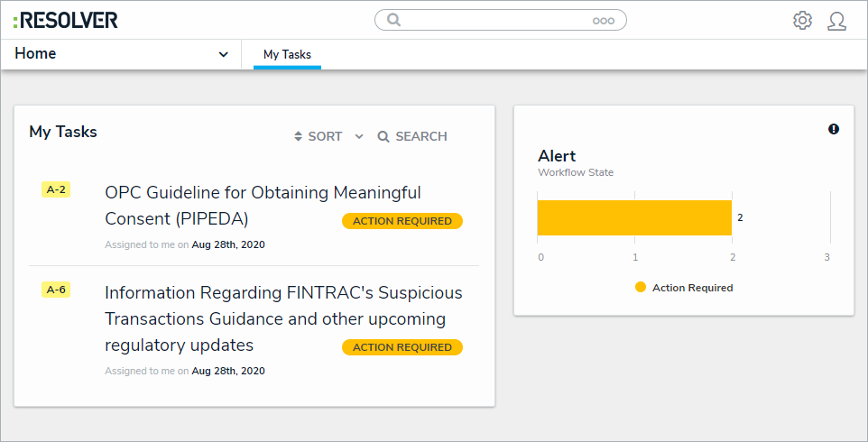This screenshot has width=868, height=442.
Task: Click the Alert chart info icon
Action: click(834, 129)
